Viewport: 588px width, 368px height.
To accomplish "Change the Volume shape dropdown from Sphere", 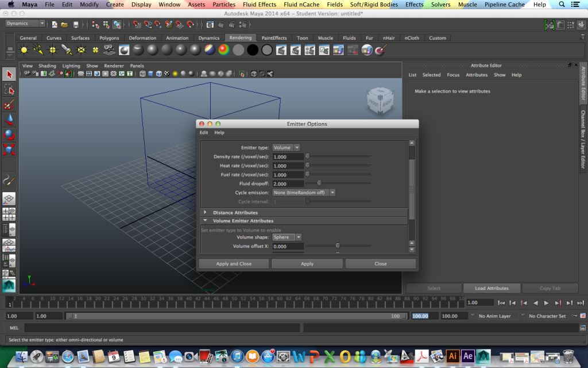I will 287,237.
